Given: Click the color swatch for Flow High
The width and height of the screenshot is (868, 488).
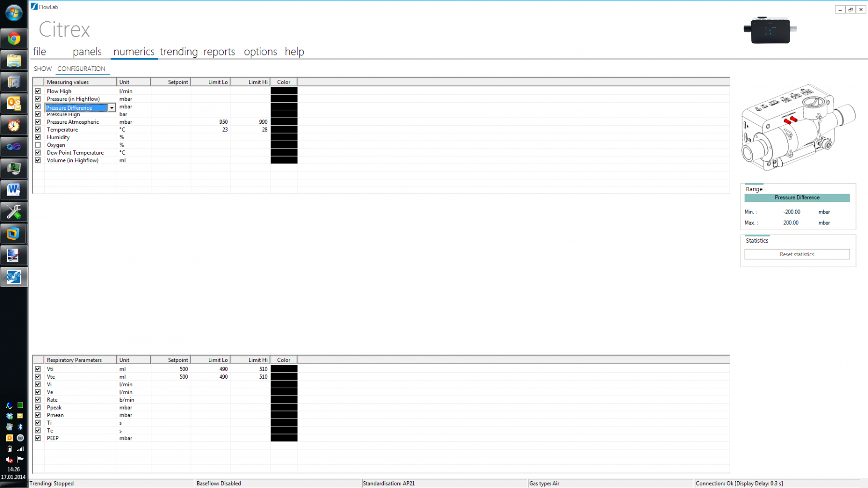Looking at the screenshot, I should click(284, 91).
